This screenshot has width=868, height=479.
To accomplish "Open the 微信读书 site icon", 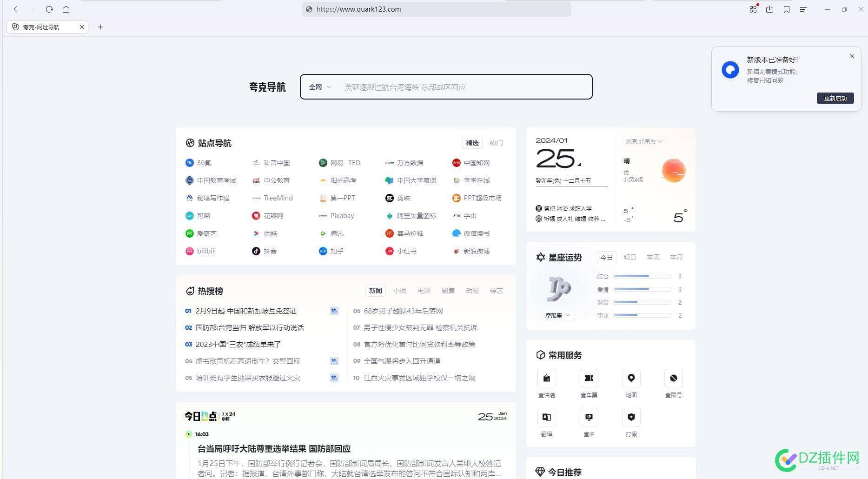I will (456, 233).
